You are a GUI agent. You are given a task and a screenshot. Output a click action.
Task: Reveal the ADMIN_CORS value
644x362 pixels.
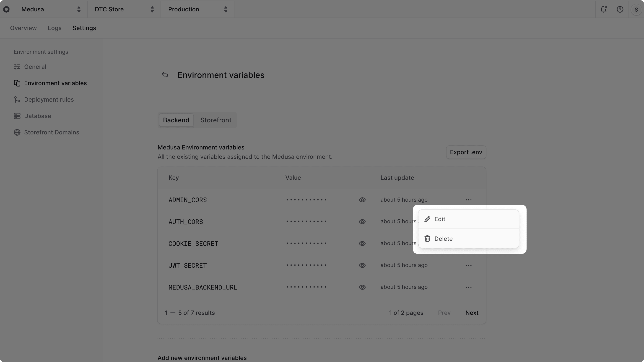pyautogui.click(x=362, y=200)
